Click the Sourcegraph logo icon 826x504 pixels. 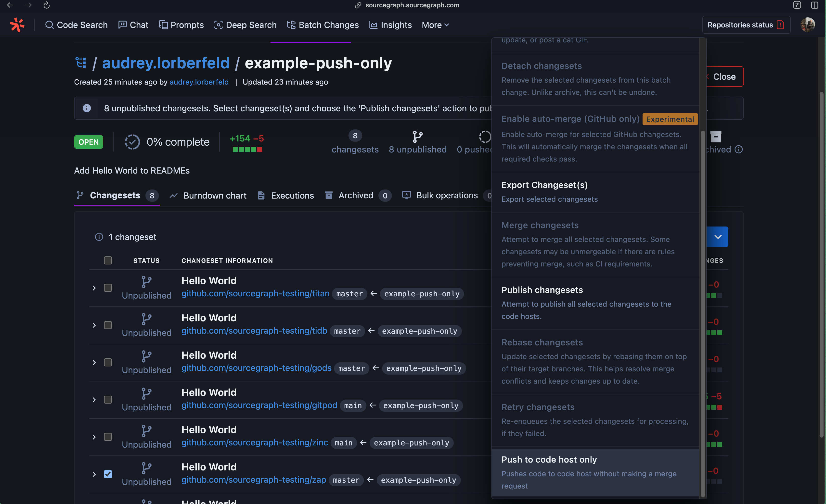tap(17, 25)
